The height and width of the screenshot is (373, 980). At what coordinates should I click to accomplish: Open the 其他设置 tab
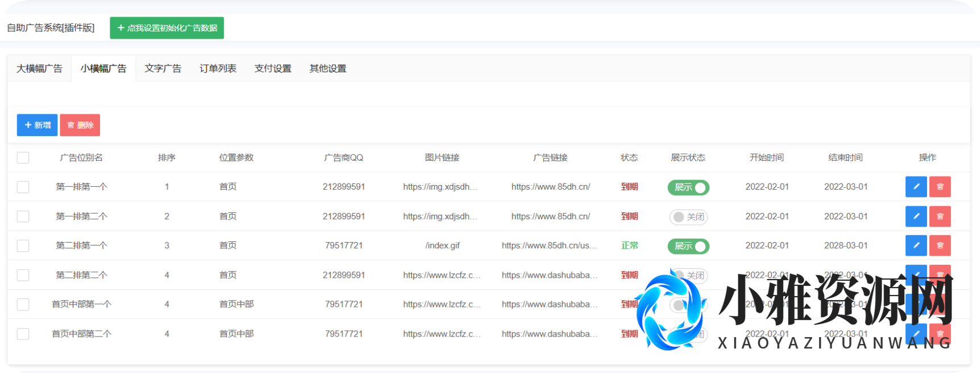point(328,68)
